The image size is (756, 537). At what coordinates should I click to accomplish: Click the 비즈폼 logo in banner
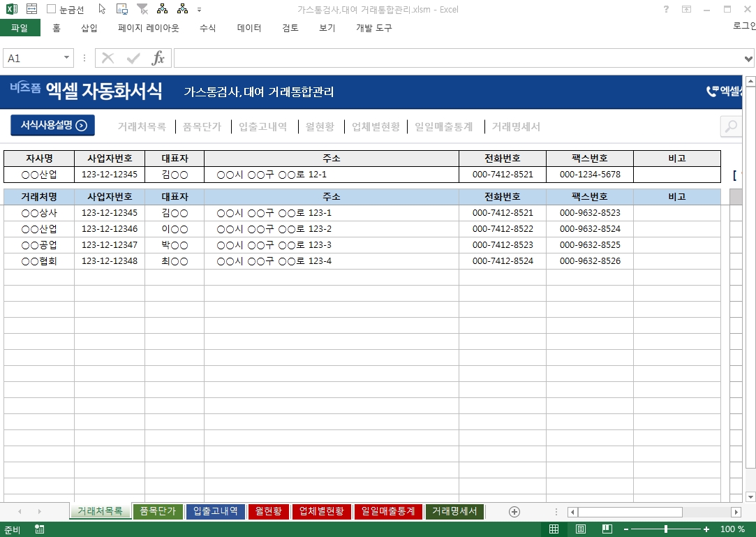25,88
